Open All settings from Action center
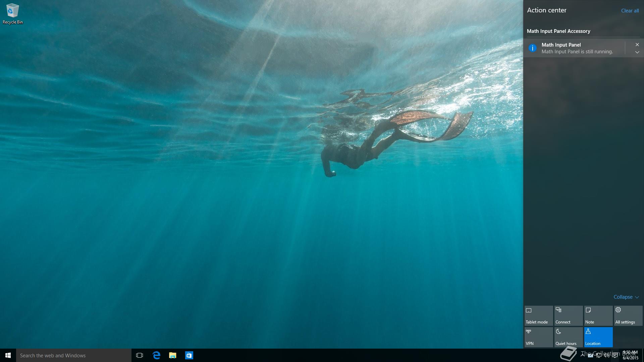Viewport: 644px width, 362px height. tap(628, 315)
